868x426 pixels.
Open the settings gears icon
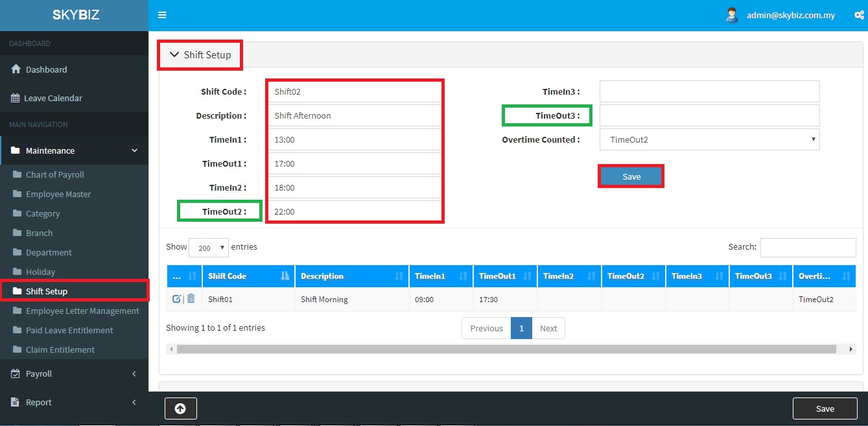(x=859, y=16)
